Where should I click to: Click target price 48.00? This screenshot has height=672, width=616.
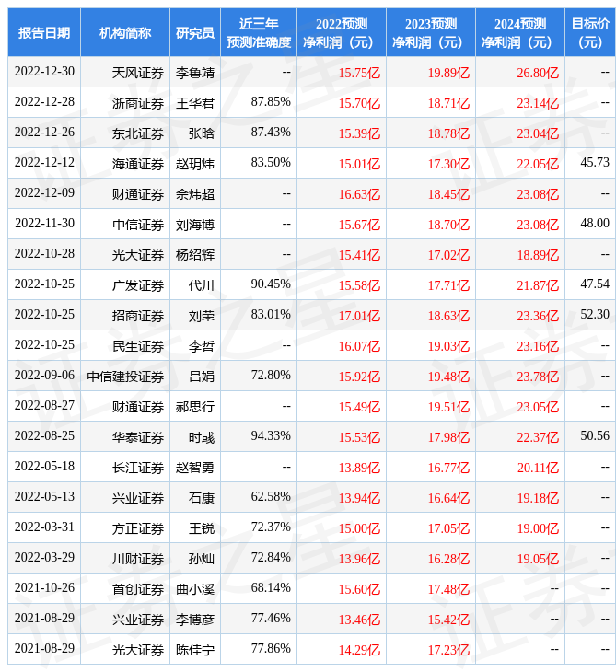pos(595,224)
